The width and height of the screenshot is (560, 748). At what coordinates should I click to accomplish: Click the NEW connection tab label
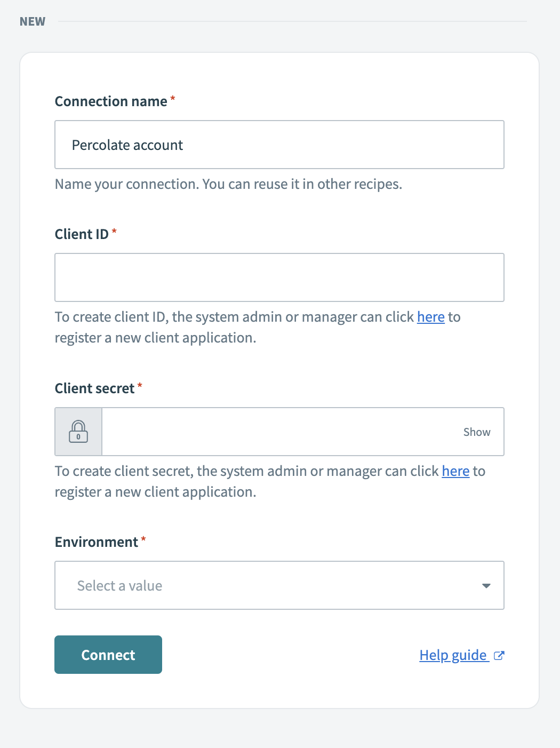32,21
